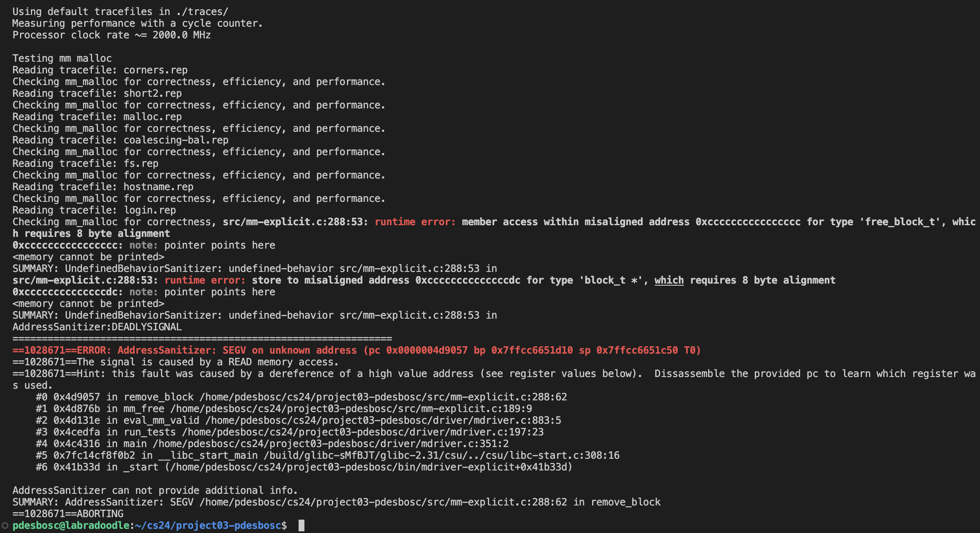The image size is (980, 533).
Task: Open the underlined 'which' link
Action: [669, 280]
